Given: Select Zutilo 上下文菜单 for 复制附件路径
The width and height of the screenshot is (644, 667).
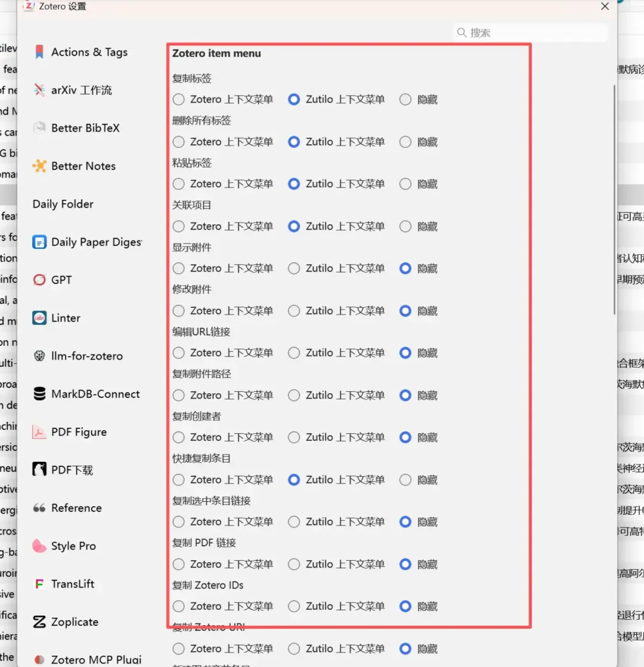Looking at the screenshot, I should tap(294, 395).
